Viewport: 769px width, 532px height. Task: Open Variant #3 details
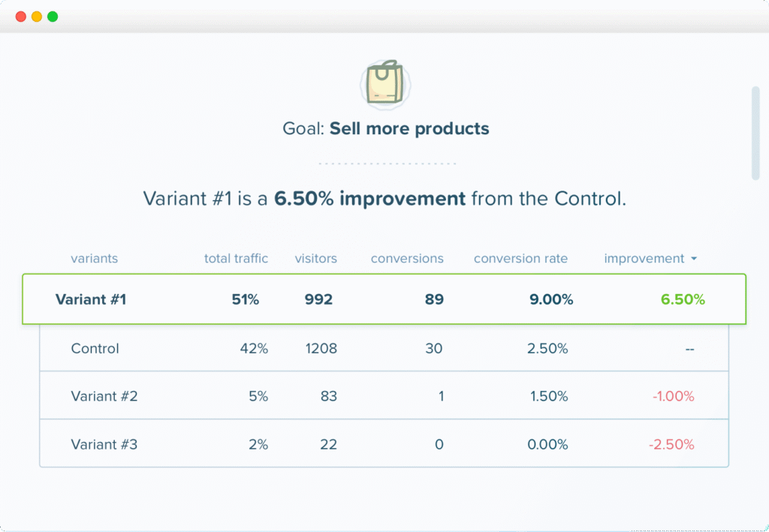point(104,444)
